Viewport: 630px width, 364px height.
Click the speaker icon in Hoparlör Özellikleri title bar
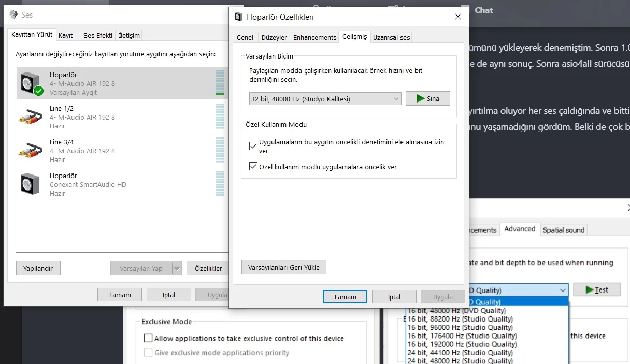(238, 17)
